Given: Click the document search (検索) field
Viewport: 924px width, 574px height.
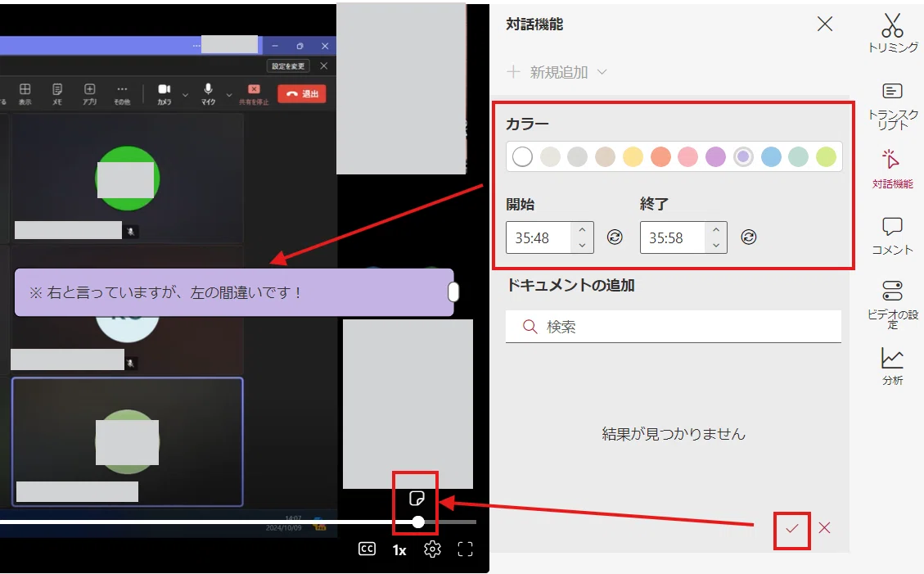Looking at the screenshot, I should tap(673, 327).
